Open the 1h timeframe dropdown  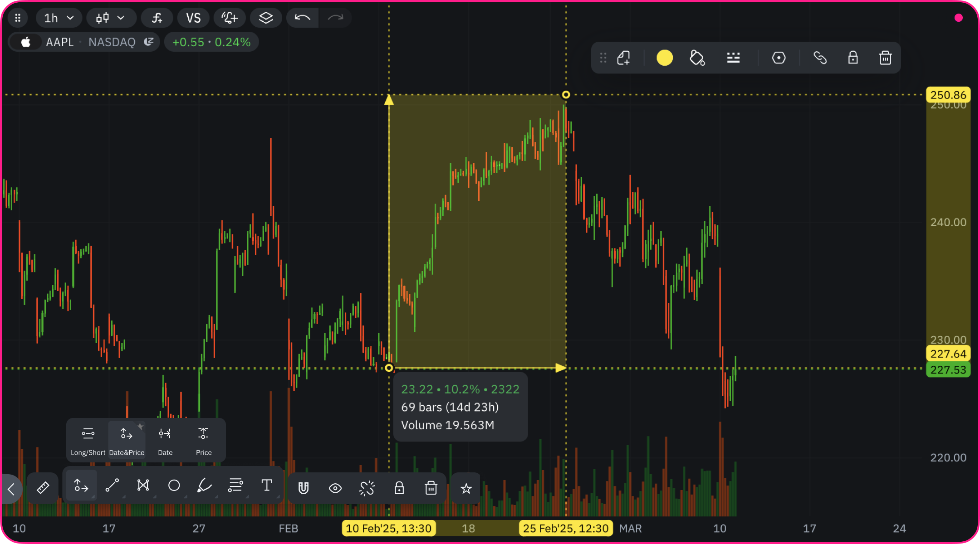[59, 18]
